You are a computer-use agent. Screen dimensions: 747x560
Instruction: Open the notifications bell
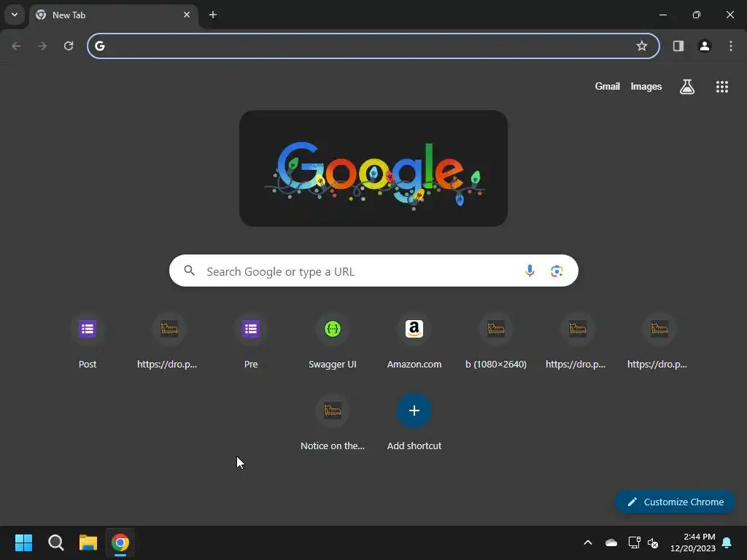[727, 542]
